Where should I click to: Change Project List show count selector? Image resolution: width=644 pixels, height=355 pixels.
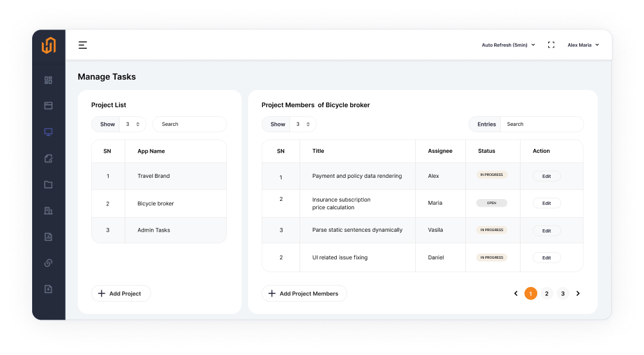[x=132, y=125]
